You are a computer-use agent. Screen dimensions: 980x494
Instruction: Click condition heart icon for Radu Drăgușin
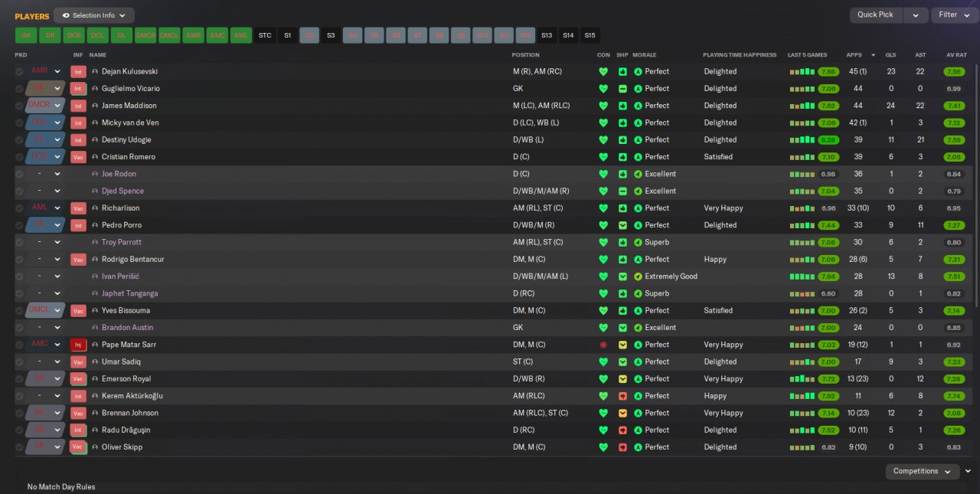click(603, 430)
